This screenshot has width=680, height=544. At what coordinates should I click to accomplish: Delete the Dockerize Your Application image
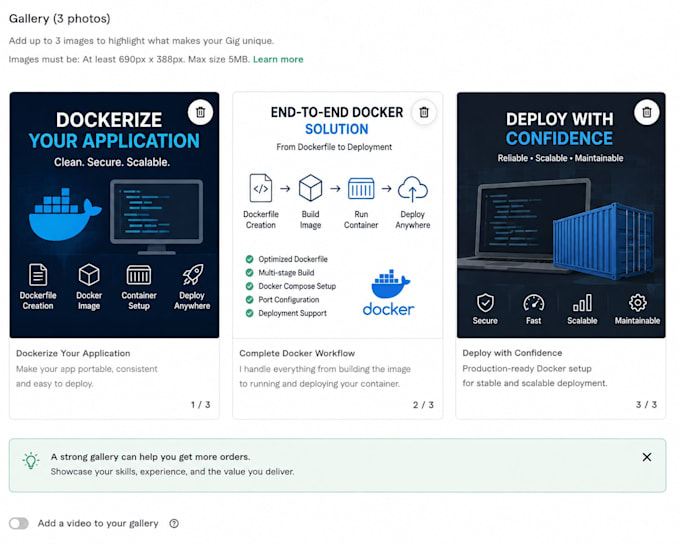point(200,112)
